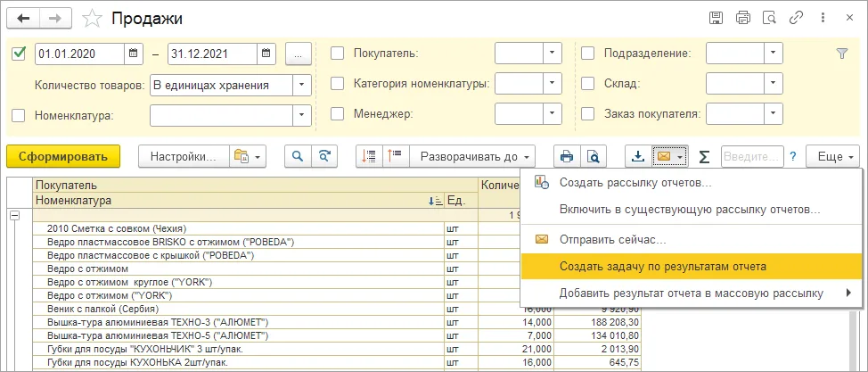Open report variants folder icon button
This screenshot has width=868, height=372.
248,156
